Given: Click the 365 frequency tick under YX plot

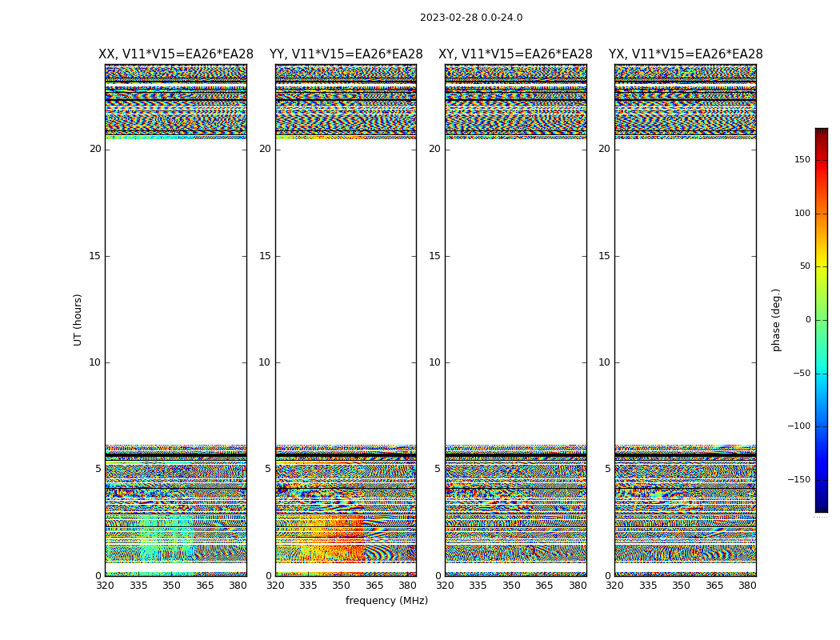Looking at the screenshot, I should [714, 586].
